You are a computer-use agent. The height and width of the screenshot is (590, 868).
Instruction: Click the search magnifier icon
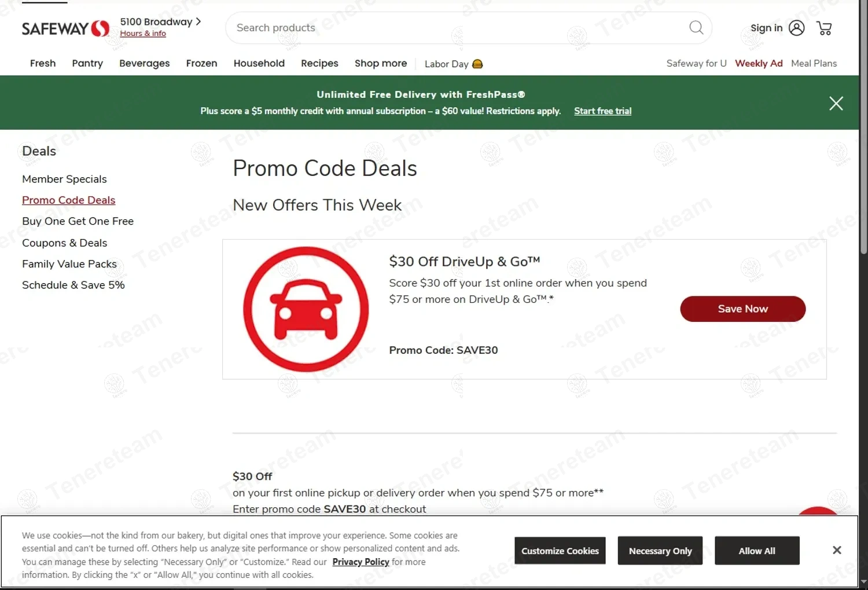tap(696, 28)
